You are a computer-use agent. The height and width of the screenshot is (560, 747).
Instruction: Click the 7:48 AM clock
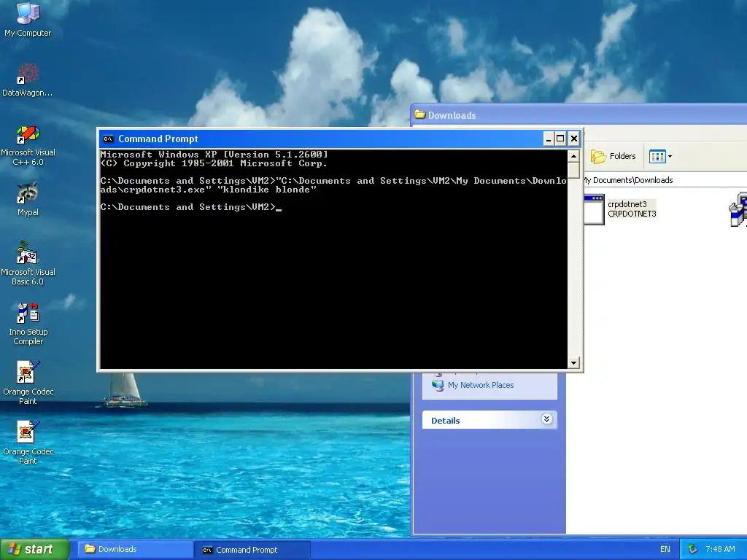pyautogui.click(x=720, y=549)
